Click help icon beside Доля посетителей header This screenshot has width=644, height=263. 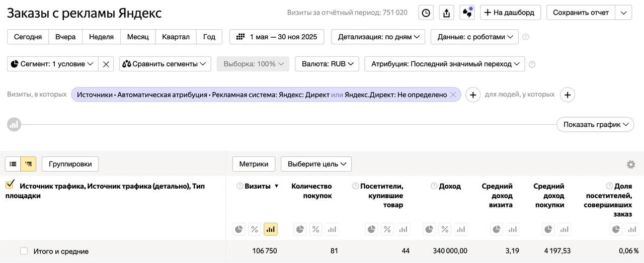click(x=610, y=186)
